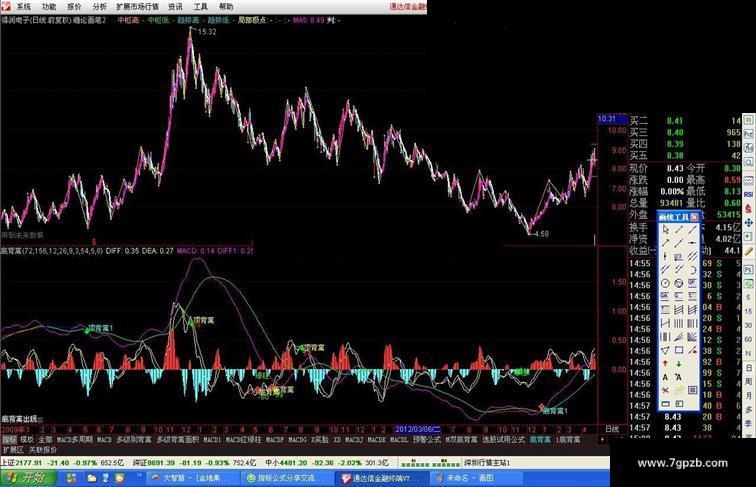The width and height of the screenshot is (756, 487).
Task: Click the blue four-way move arrows icon
Action: [748, 223]
